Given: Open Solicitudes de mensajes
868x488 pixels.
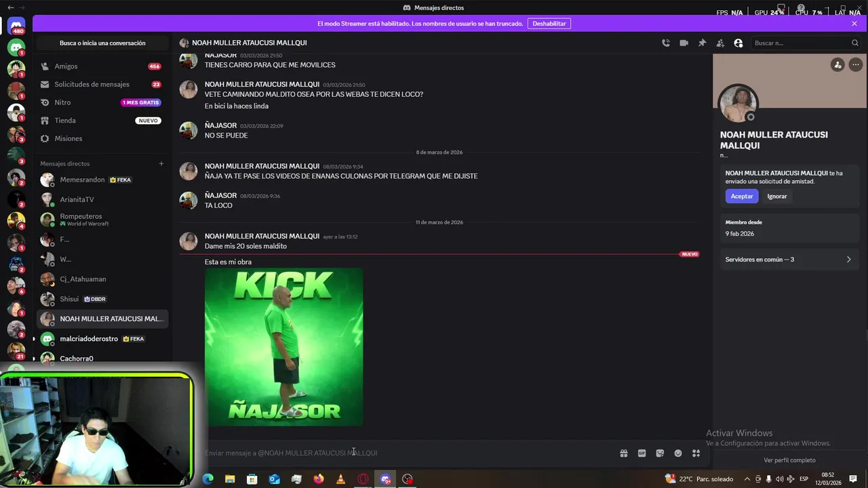Looking at the screenshot, I should click(102, 85).
